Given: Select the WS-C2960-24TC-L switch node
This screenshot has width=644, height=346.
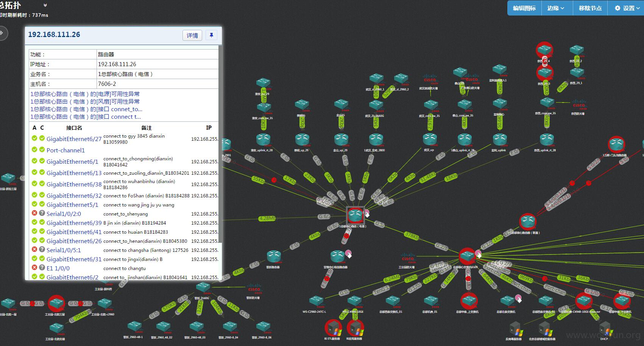Looking at the screenshot, I should click(316, 301).
